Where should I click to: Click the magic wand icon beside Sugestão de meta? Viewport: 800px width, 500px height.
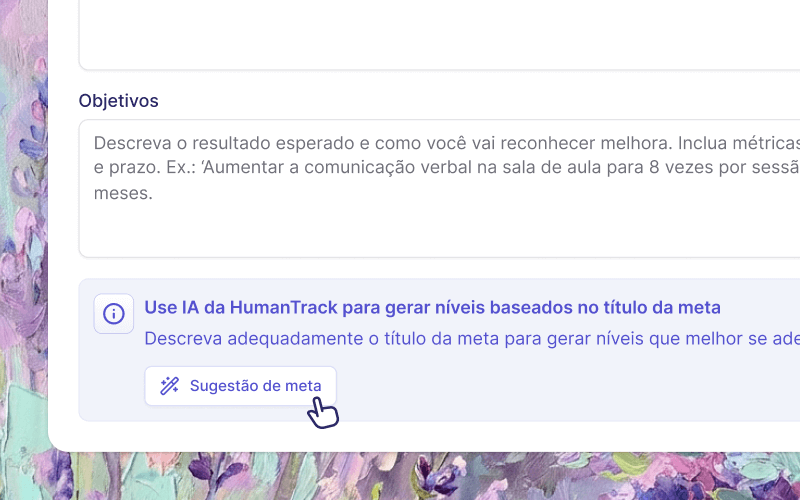pyautogui.click(x=169, y=386)
